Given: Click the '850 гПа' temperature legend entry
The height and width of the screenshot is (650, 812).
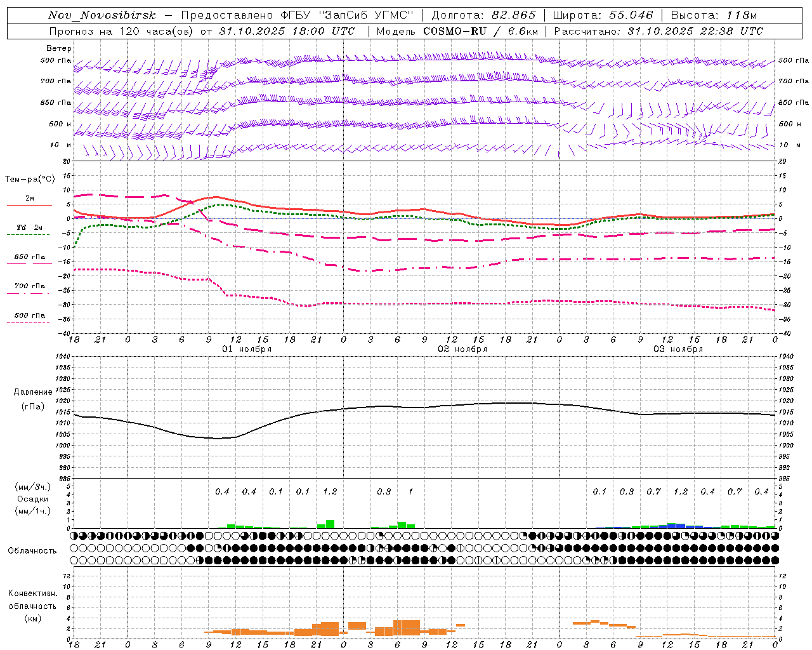Looking at the screenshot, I should (x=29, y=257).
